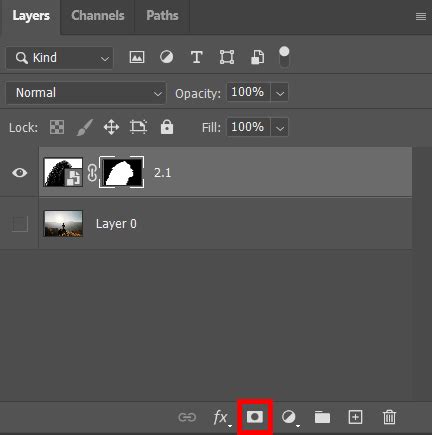Viewport: 432px width, 435px height.
Task: Create a new group folder
Action: pyautogui.click(x=322, y=417)
